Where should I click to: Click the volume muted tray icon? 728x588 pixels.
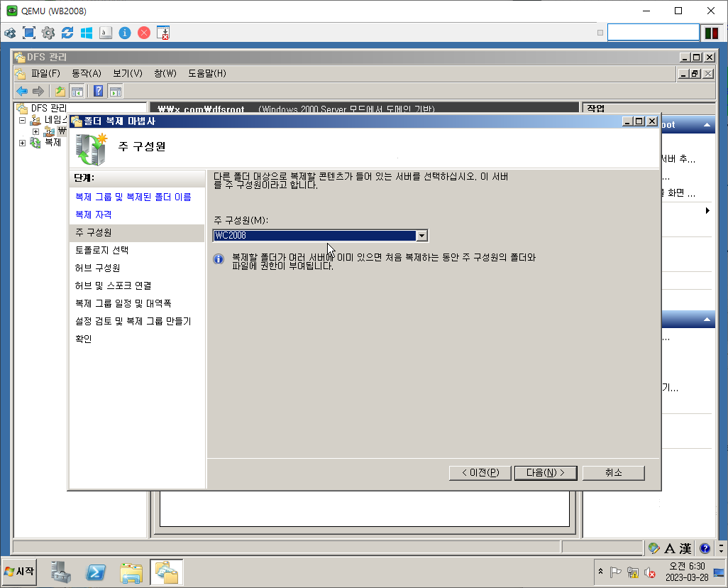tap(650, 572)
